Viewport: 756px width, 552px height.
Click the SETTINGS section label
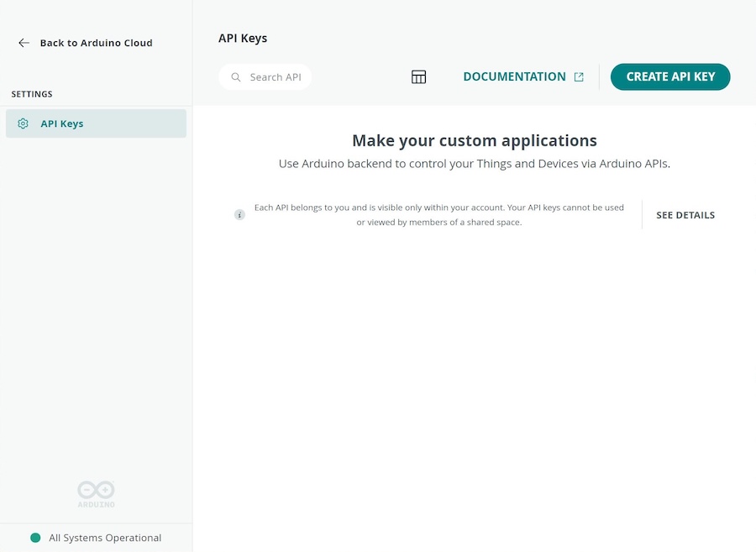pyautogui.click(x=32, y=94)
